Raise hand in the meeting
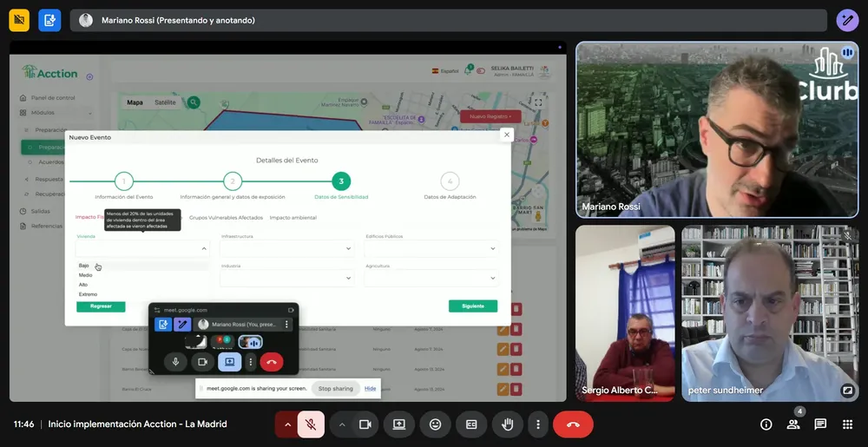The image size is (868, 447). click(x=507, y=424)
